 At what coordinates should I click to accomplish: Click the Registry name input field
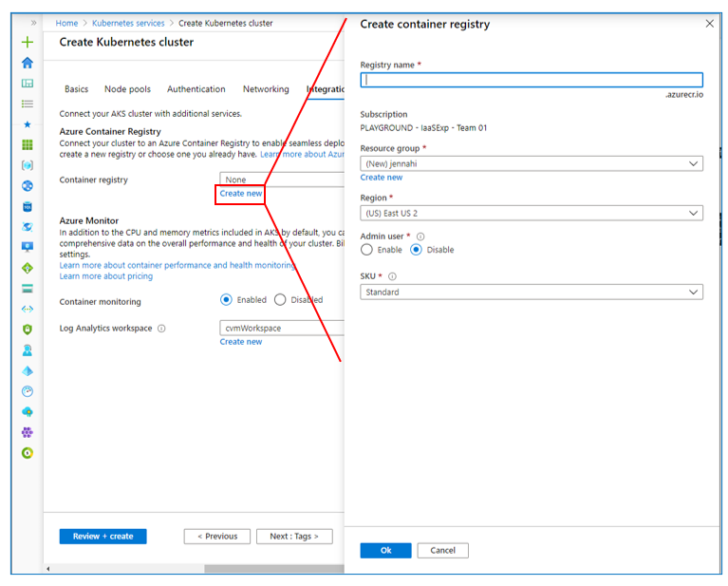532,80
